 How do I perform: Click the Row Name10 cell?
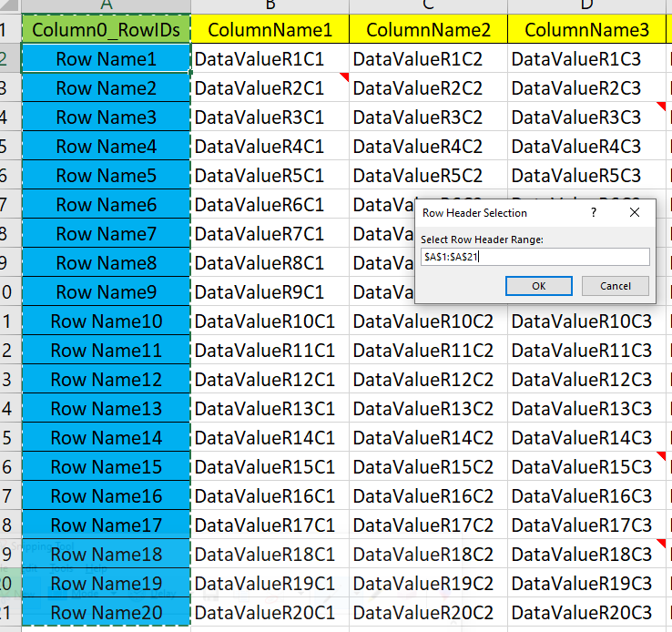[106, 321]
